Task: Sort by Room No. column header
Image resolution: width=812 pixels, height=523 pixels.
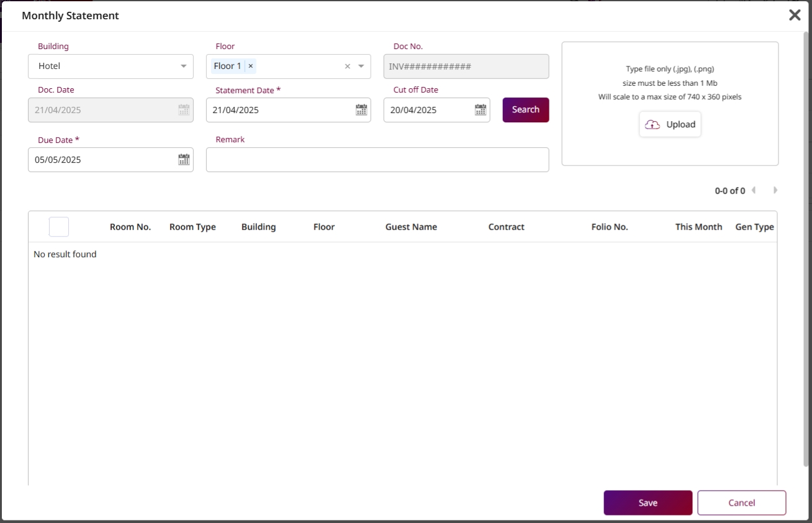Action: click(x=130, y=227)
